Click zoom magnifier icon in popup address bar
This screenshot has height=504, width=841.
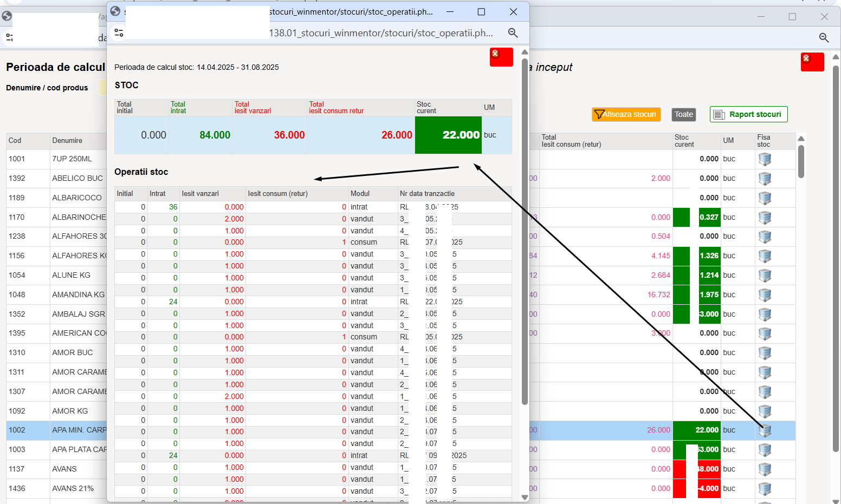pyautogui.click(x=513, y=33)
